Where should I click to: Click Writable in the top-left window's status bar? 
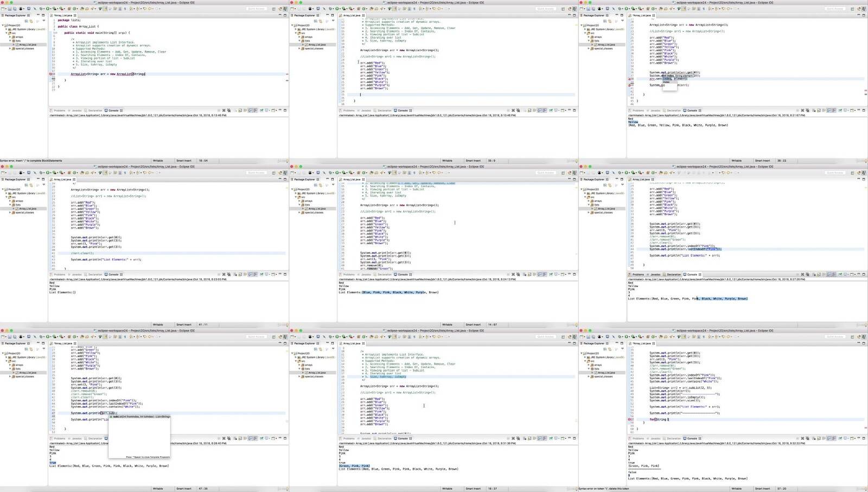pos(158,161)
